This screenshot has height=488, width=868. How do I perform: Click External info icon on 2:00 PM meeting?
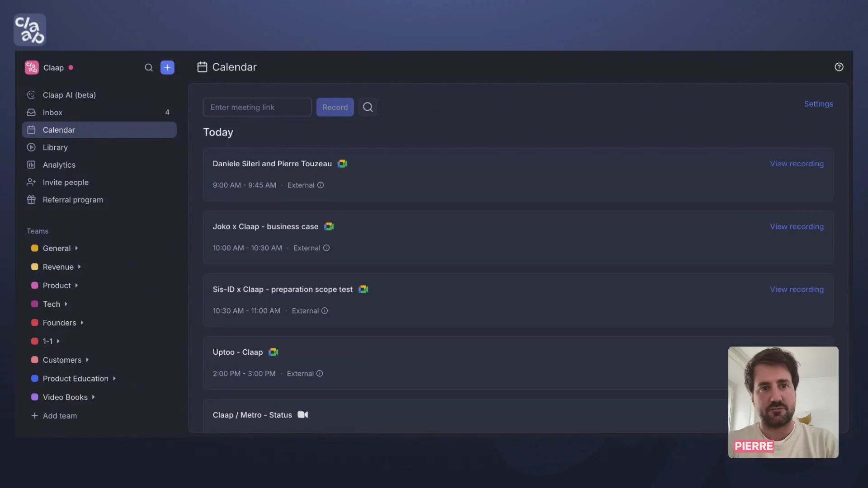(320, 374)
